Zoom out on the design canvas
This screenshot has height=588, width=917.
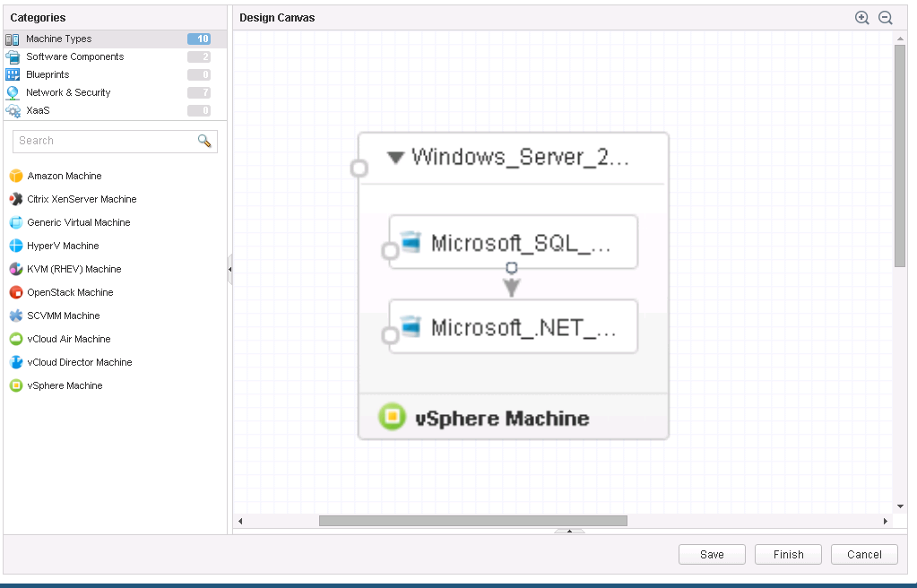click(886, 18)
